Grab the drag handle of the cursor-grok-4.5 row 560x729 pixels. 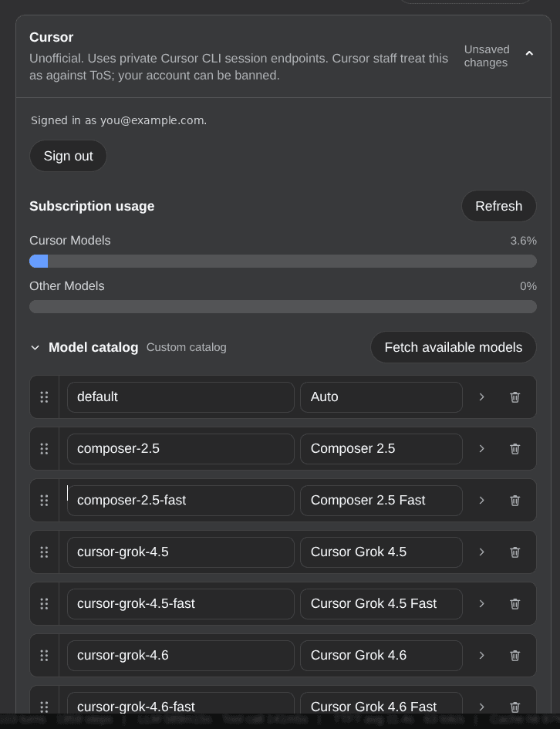point(44,552)
